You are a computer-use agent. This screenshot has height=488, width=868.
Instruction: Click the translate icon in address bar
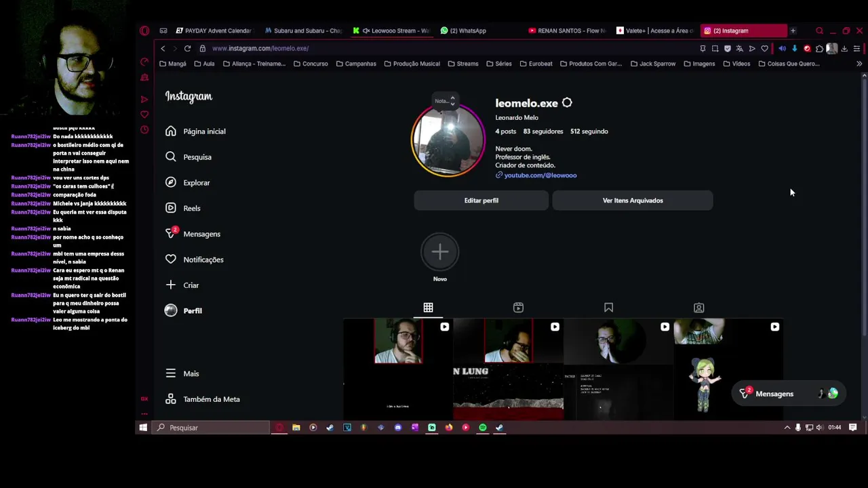coord(740,48)
